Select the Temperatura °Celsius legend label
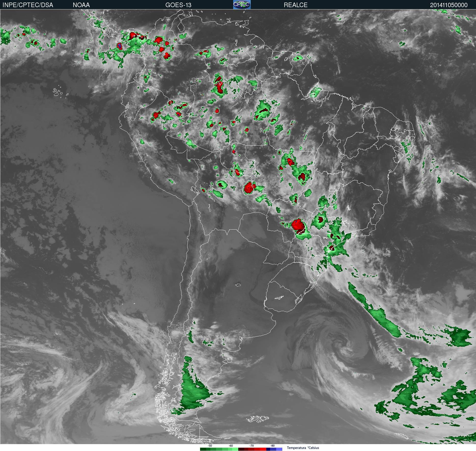Image resolution: width=476 pixels, height=451 pixels. 303,448
